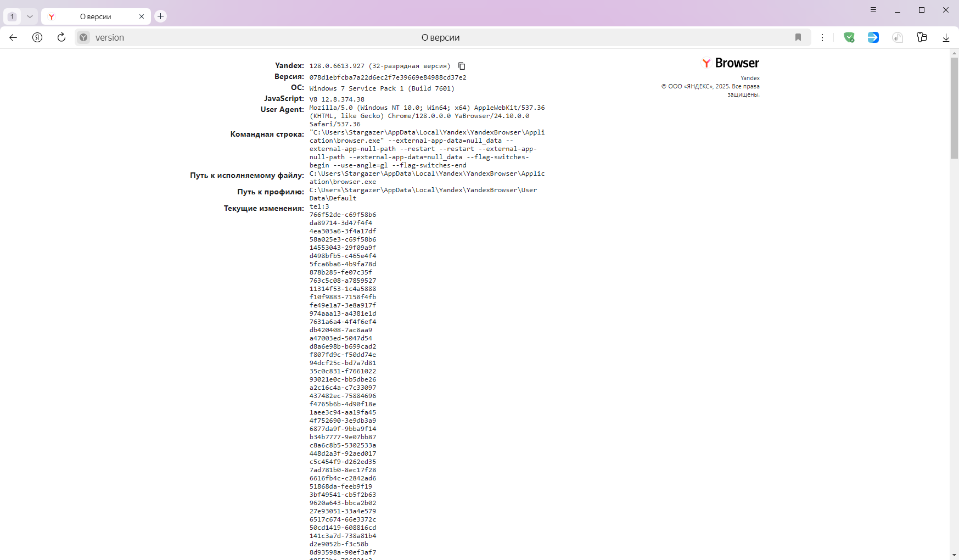This screenshot has height=560, width=959.
Task: Select entry 437482ec-75884696
Action: tap(343, 396)
